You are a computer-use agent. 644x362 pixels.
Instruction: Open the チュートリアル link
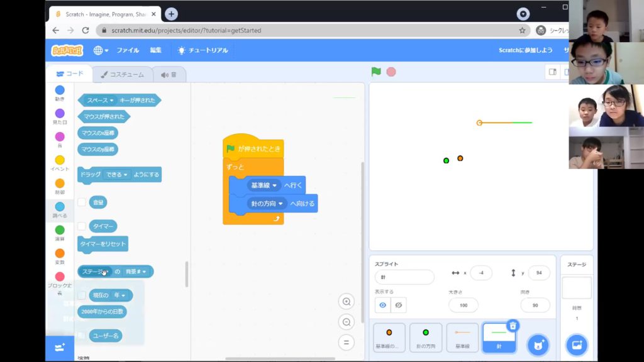[x=203, y=50]
